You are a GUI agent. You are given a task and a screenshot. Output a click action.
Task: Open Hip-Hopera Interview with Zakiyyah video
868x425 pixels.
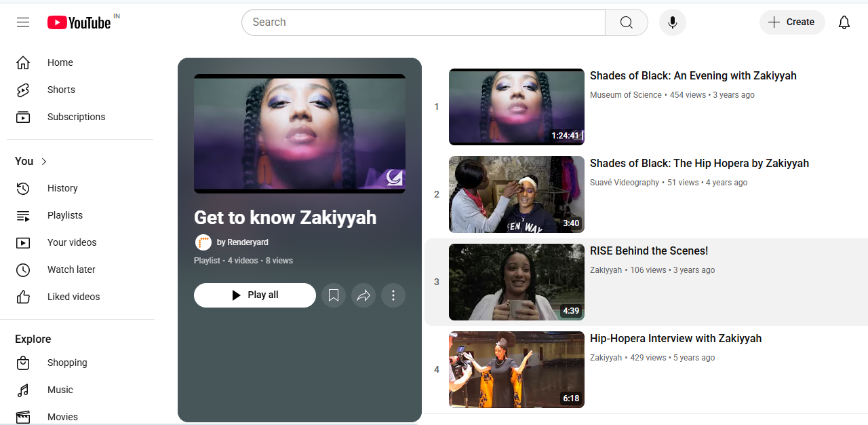tap(675, 338)
